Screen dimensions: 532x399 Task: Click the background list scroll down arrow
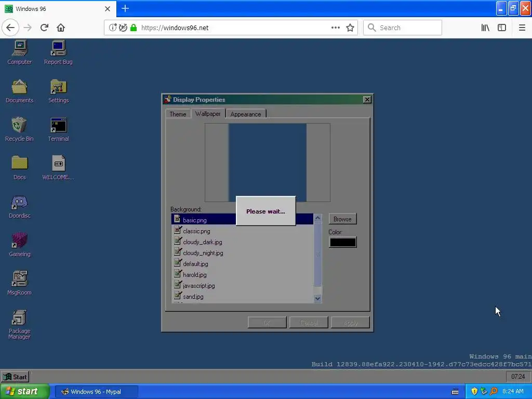(x=317, y=299)
